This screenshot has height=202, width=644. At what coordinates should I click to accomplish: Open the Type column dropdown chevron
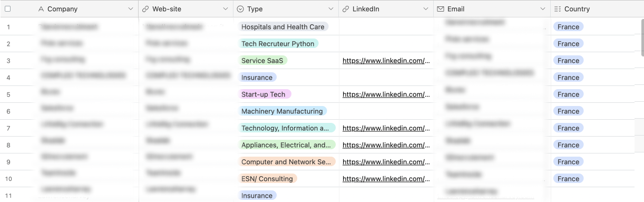click(331, 9)
